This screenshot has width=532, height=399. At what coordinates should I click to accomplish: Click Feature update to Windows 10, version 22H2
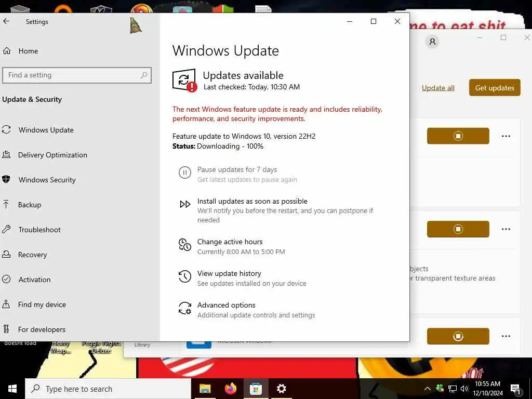pyautogui.click(x=244, y=137)
